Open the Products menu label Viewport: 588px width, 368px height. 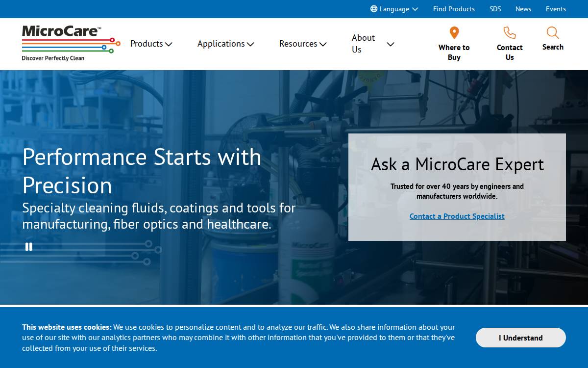147,44
